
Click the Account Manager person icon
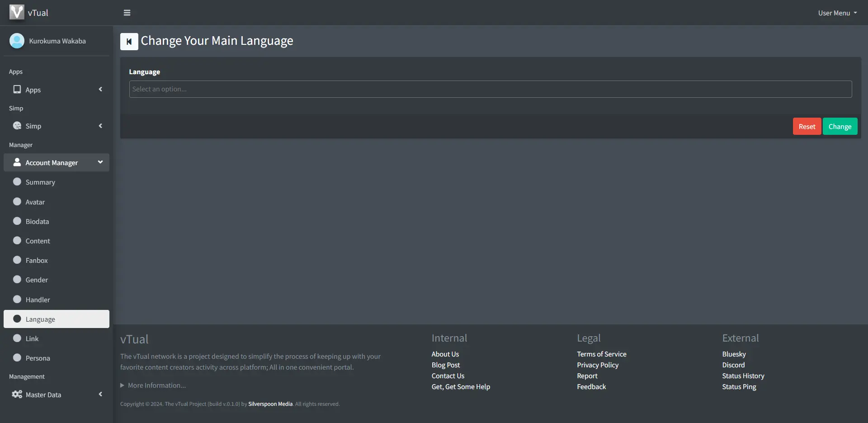click(17, 162)
